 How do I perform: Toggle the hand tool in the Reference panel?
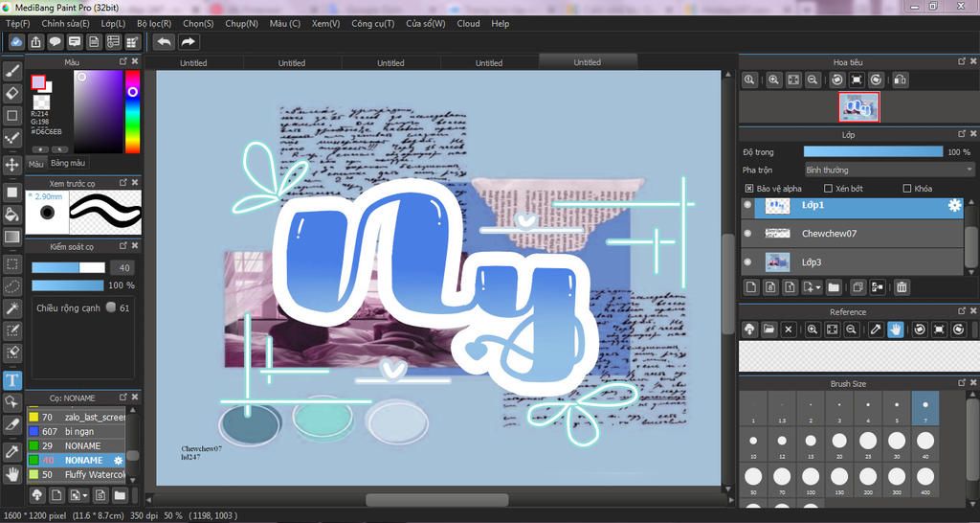coord(896,330)
